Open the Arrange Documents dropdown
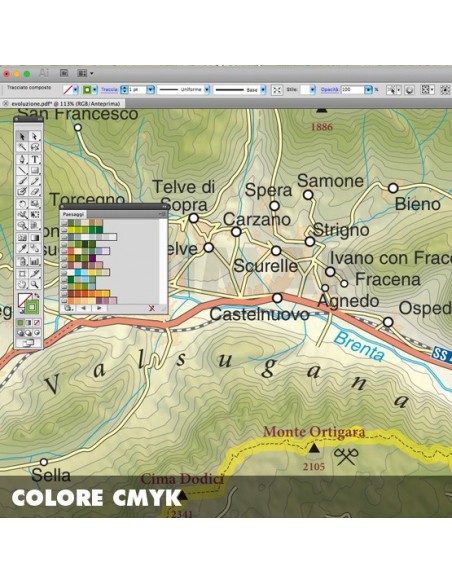The width and height of the screenshot is (452, 584). [85, 73]
